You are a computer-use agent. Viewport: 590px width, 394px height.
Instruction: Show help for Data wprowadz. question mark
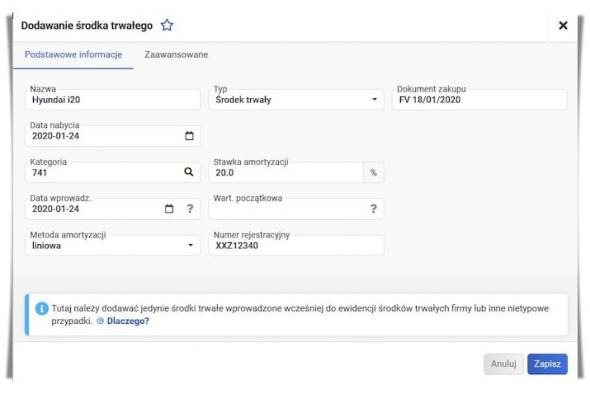click(x=190, y=208)
